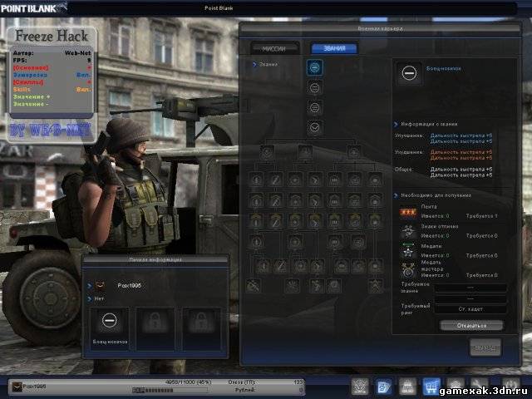Collapse the [Основное] section in Freeze Hack

(x=52, y=67)
